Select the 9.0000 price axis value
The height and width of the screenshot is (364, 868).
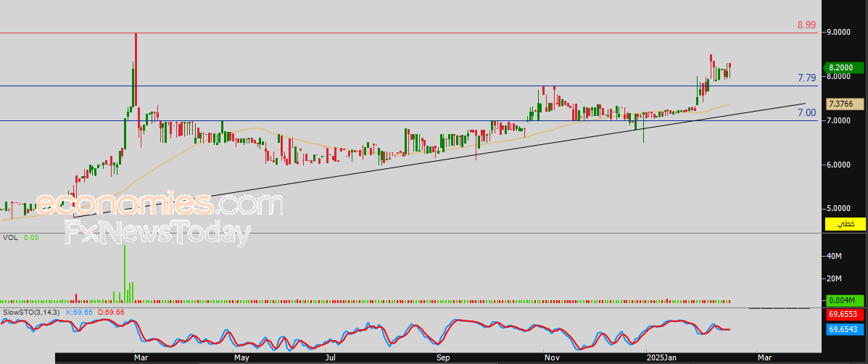point(839,32)
